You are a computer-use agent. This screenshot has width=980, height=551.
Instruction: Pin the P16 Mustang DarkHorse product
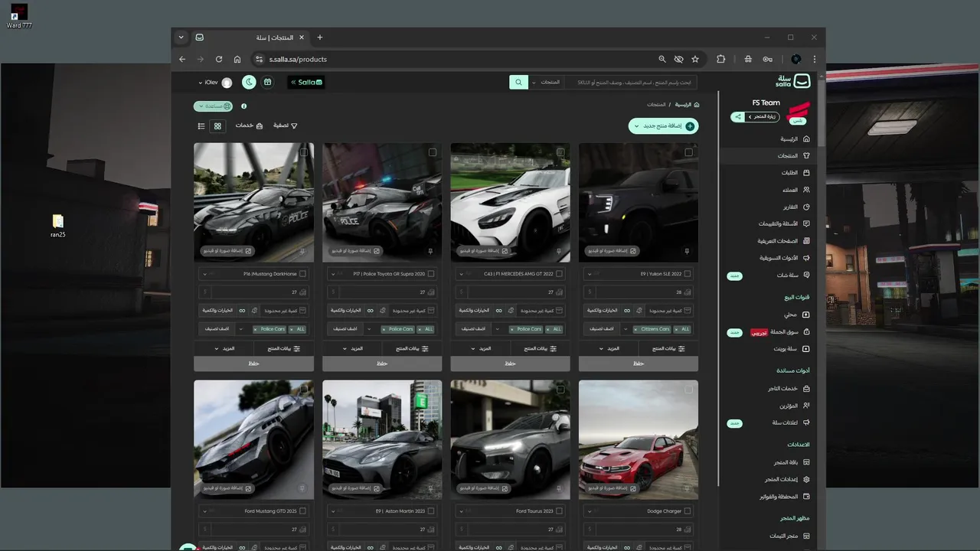tap(302, 251)
